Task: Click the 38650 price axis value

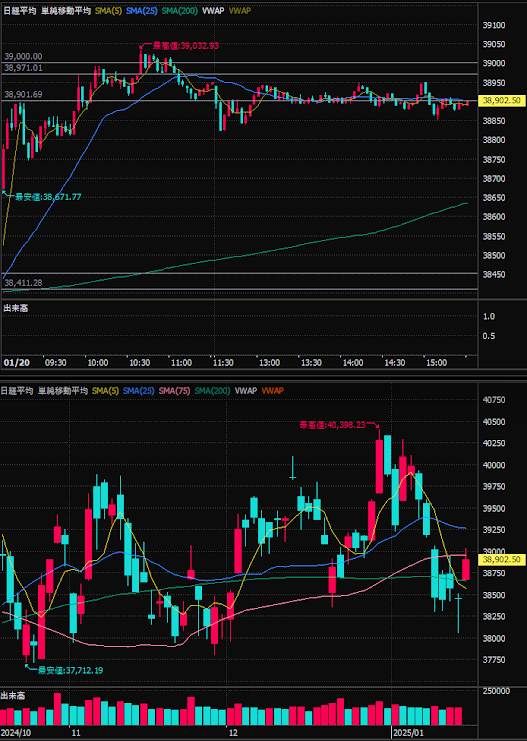Action: tap(494, 198)
